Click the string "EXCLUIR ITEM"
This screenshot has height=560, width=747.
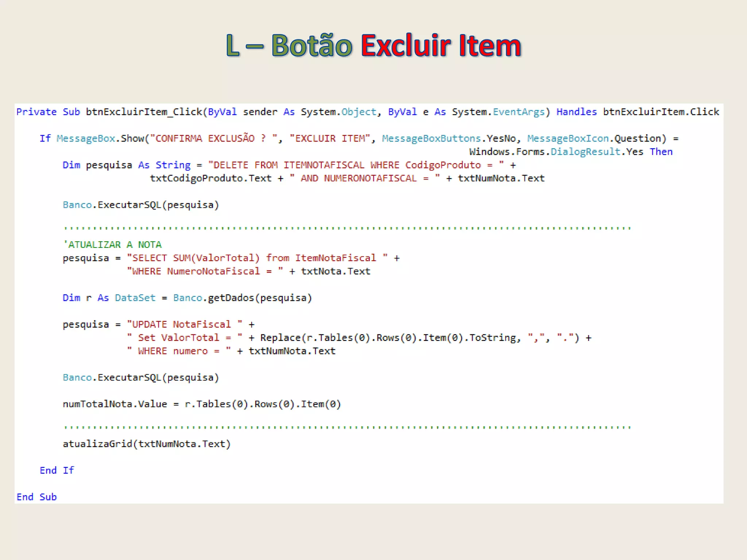330,139
